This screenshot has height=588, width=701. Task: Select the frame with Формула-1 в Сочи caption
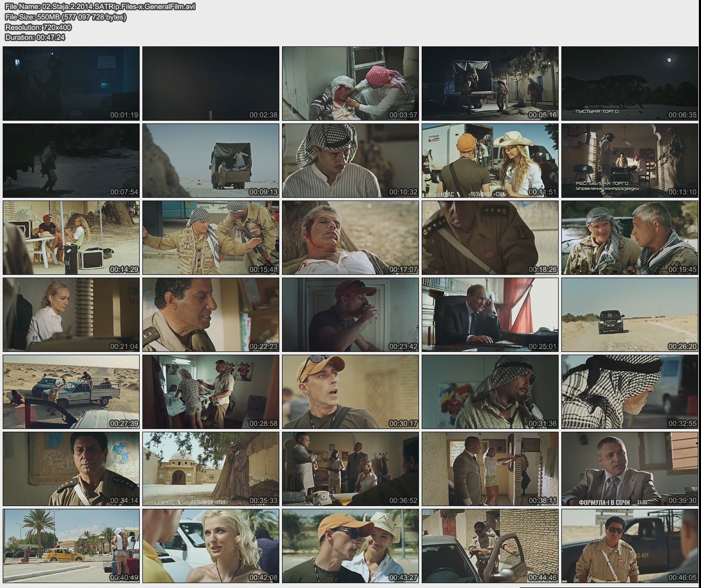pos(630,469)
